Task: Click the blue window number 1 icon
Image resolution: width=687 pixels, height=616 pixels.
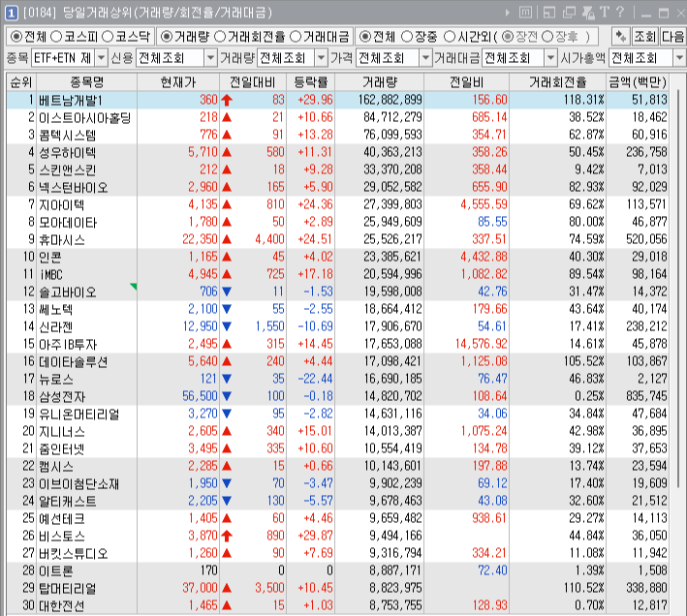Action: point(11,13)
